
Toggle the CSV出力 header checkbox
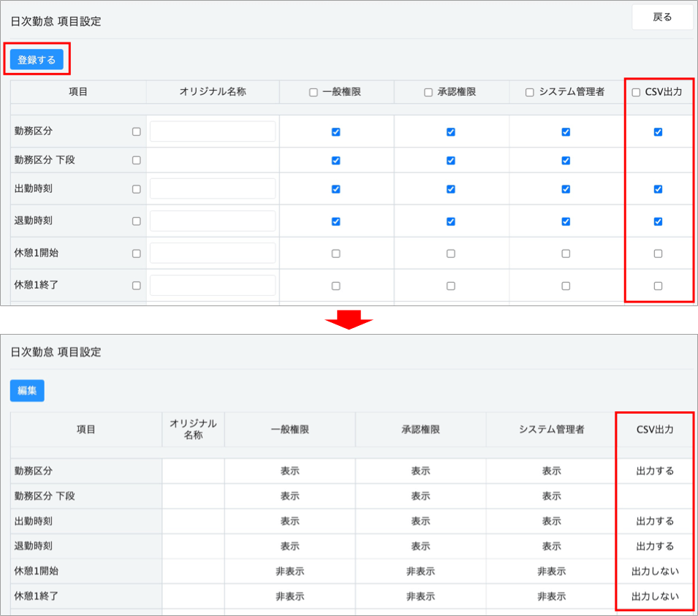coord(636,93)
